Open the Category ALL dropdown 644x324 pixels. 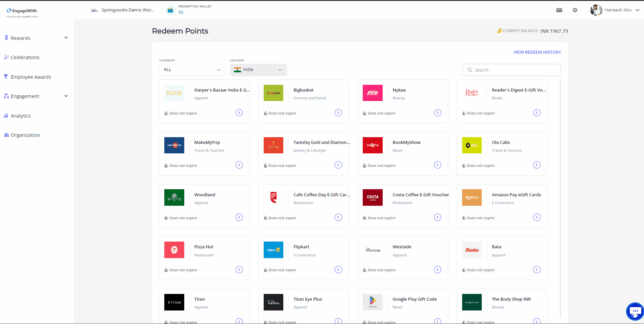point(192,70)
